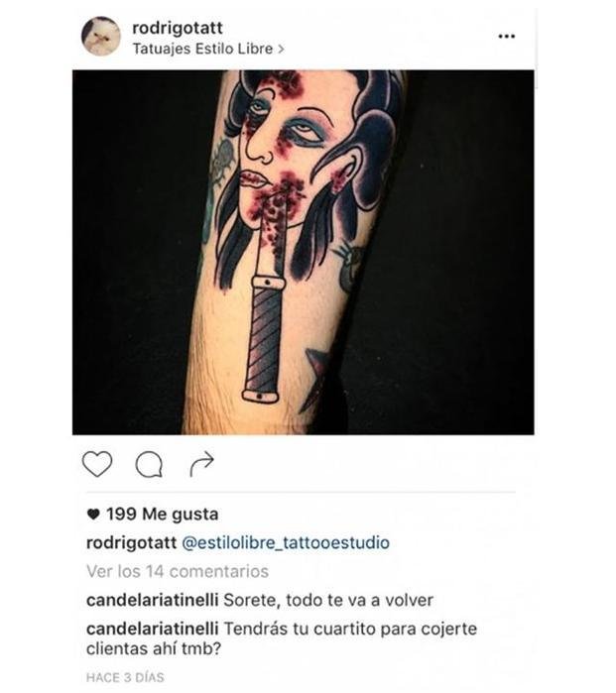Viewport: 616px width, 693px height.
Task: Open @estilolibre_tattooestudio mention
Action: click(286, 542)
